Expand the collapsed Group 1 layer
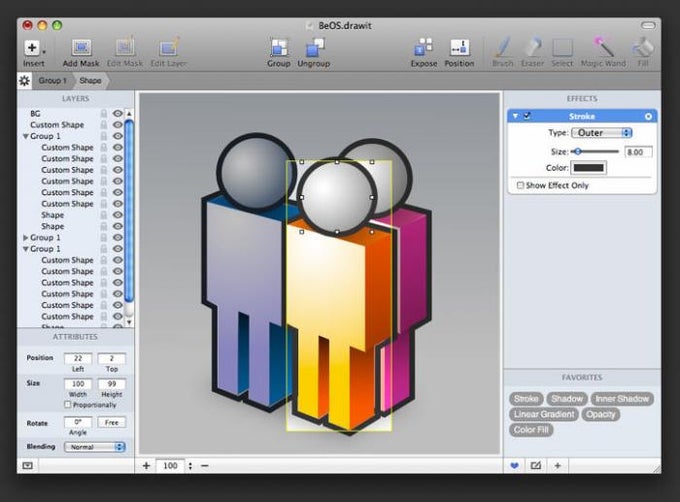The image size is (680, 502). coord(26,238)
